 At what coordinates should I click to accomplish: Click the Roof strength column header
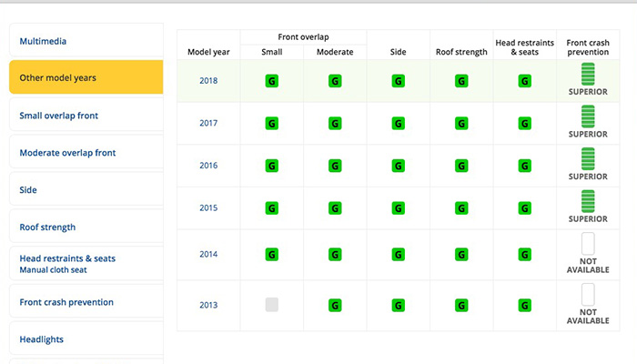point(461,52)
